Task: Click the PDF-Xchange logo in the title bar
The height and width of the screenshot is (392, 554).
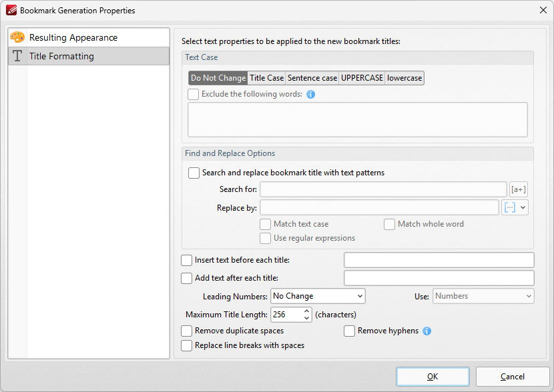Action: [x=10, y=10]
